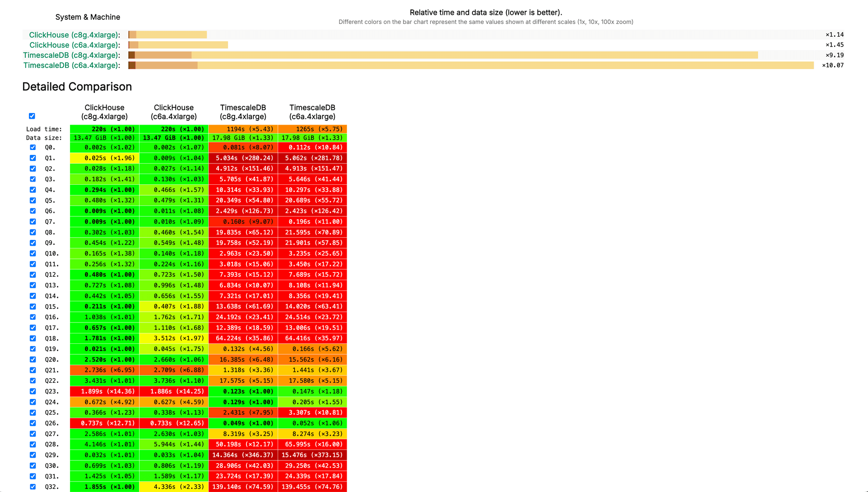Uncheck the Q10 checkbox
Screen dimensions: 868x492
click(x=33, y=253)
